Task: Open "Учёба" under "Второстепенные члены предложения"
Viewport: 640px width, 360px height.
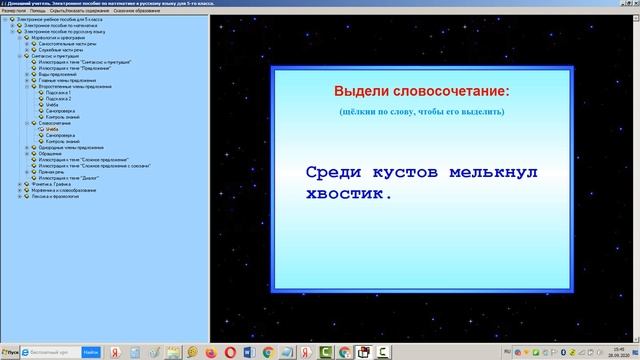Action: point(52,105)
